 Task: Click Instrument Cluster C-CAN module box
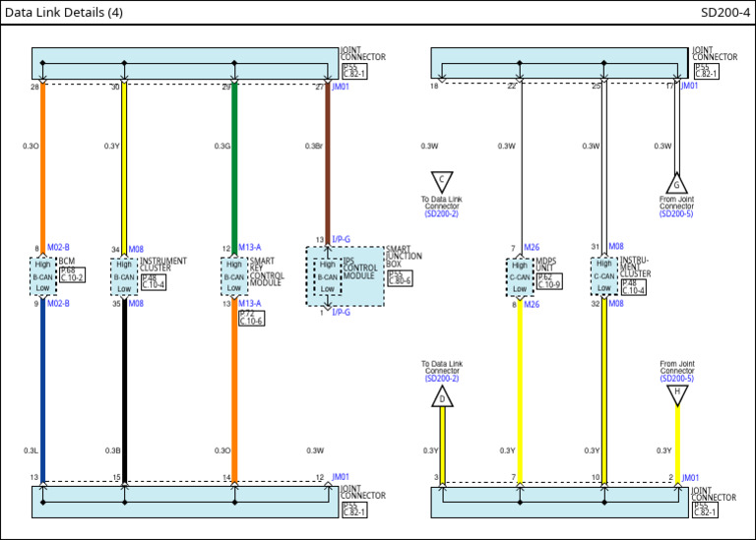604,276
